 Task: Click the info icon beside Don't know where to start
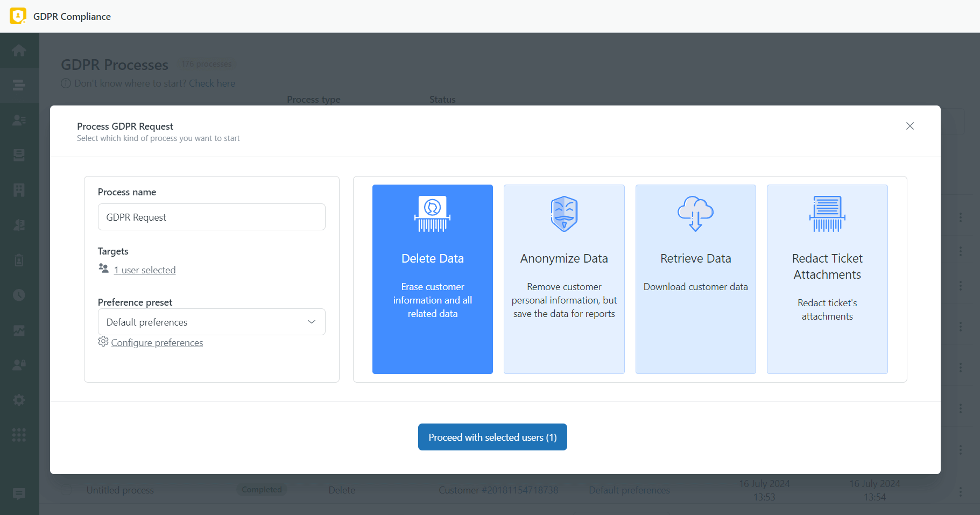click(x=66, y=83)
